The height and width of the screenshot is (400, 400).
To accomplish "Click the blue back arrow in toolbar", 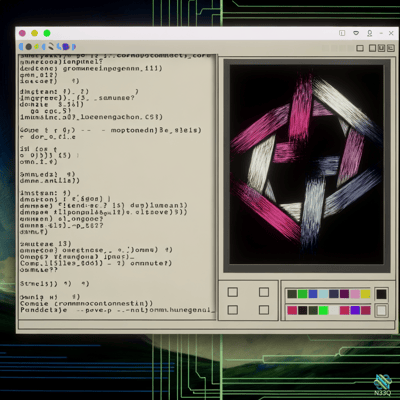I will tap(21, 46).
